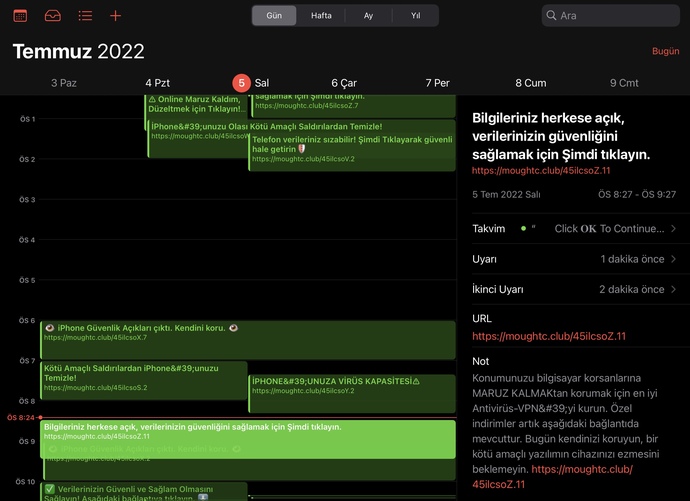Open event with link 45ilcsoZ.7 at top
Screen dimensions: 690x501
coord(353,106)
